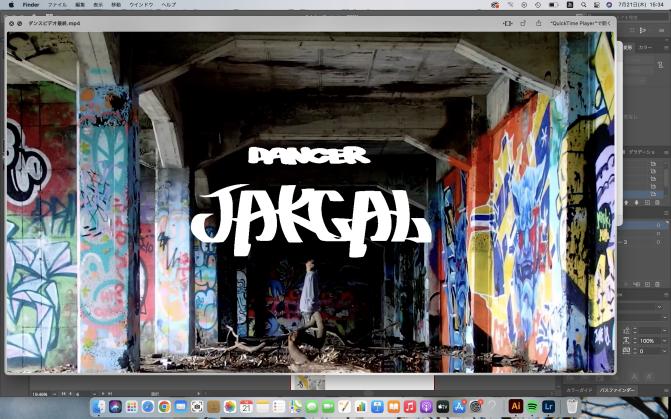This screenshot has height=419, width=671.
Task: Open the Finder menu in the menu bar
Action: click(x=31, y=5)
